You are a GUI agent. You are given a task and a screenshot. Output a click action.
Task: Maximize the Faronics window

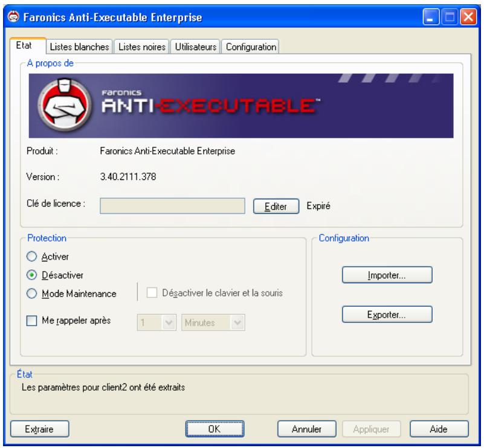tap(450, 17)
